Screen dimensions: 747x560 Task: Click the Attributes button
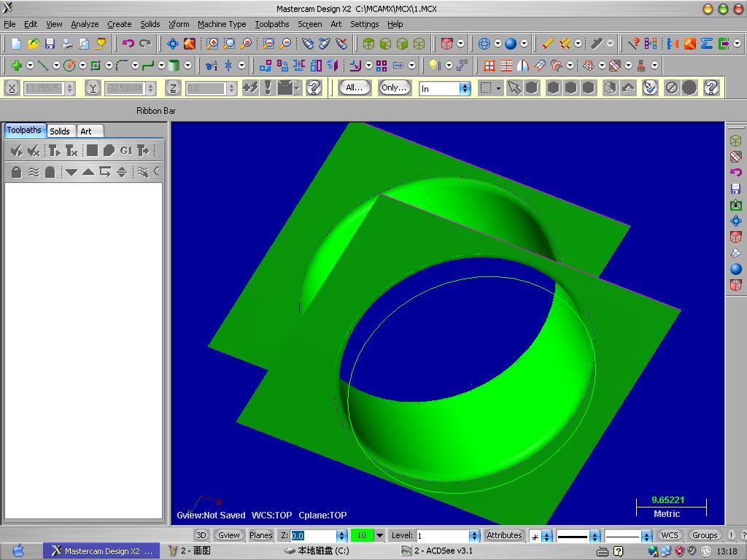tap(504, 535)
